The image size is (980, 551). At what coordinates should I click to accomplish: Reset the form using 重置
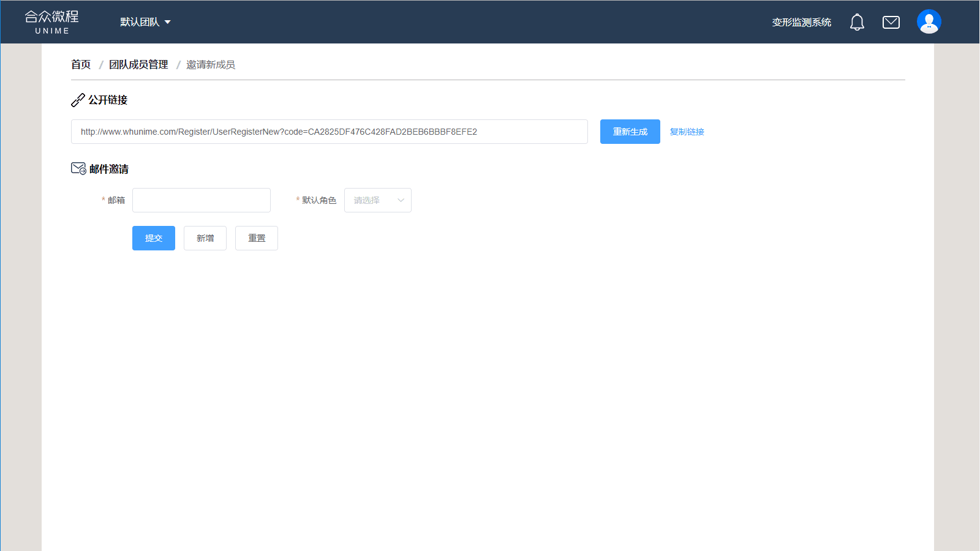(x=257, y=238)
